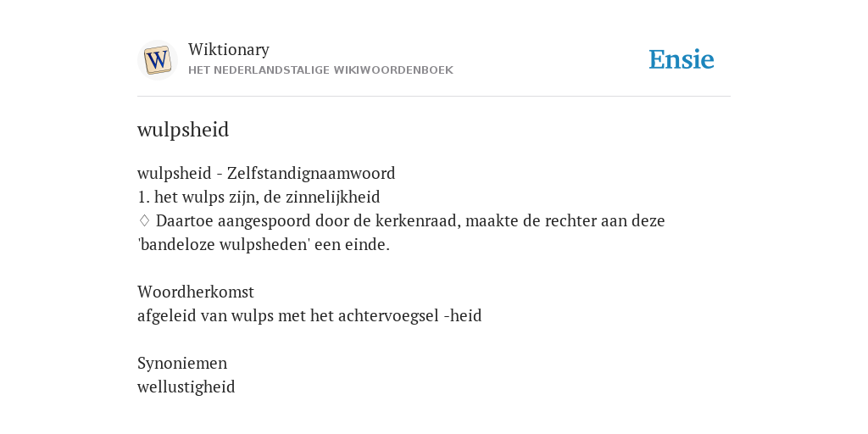Click the diamond bullet before Daartoe
The height and width of the screenshot is (434, 868).
pos(144,220)
